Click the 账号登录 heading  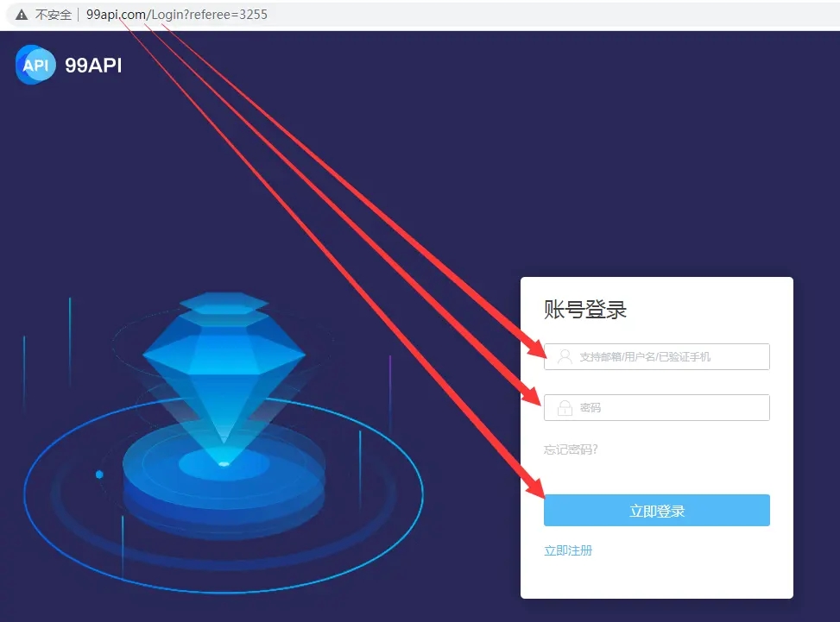[585, 310]
